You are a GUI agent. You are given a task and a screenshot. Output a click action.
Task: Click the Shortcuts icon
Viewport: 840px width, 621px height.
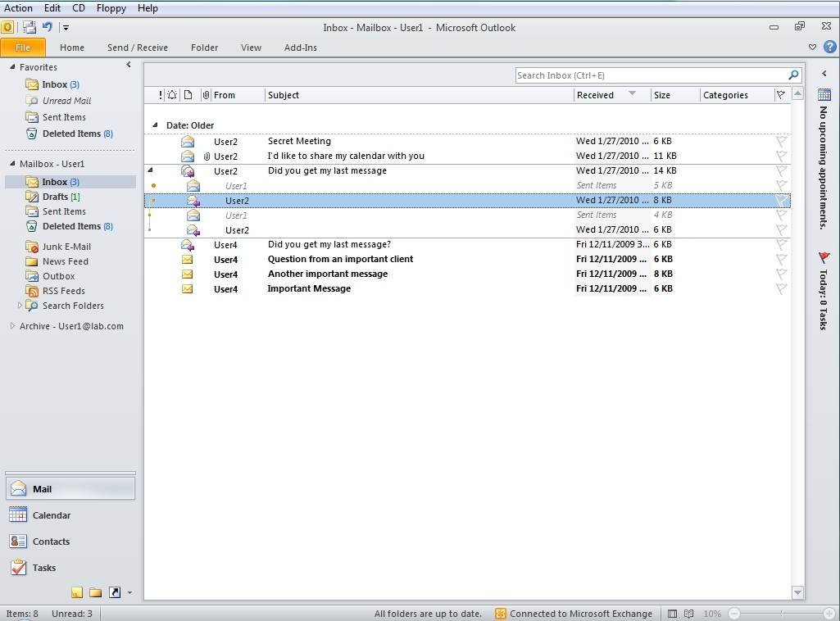point(115,592)
